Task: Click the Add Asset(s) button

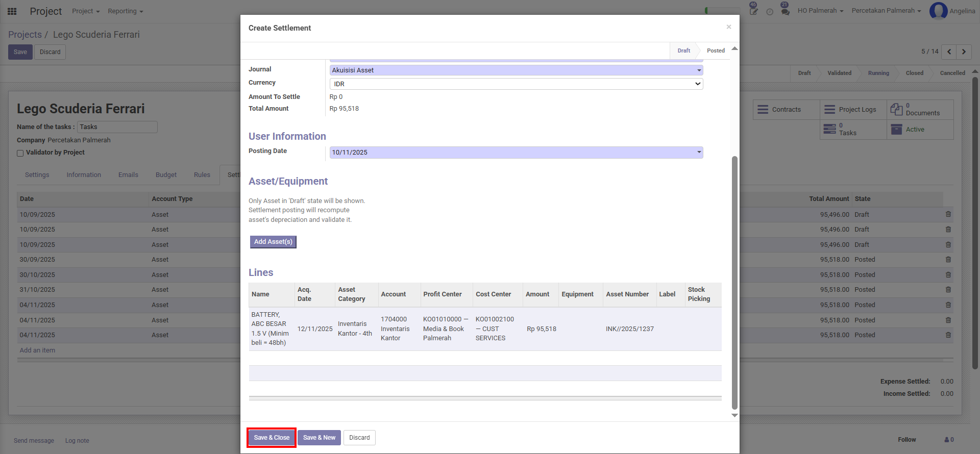Action: click(x=273, y=242)
